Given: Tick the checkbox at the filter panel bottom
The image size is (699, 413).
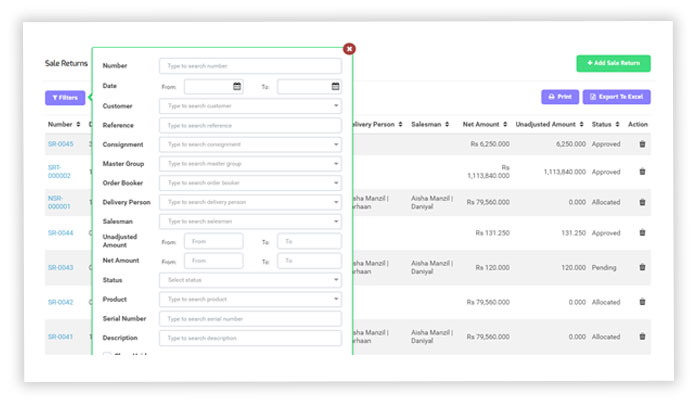Looking at the screenshot, I should 108,354.
